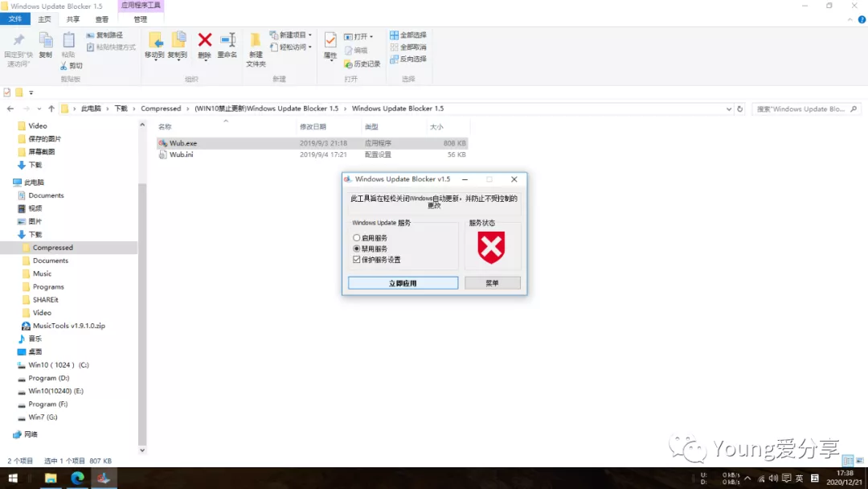Open the recent locations dropdown arrow
The width and height of the screenshot is (868, 489).
[x=39, y=109]
